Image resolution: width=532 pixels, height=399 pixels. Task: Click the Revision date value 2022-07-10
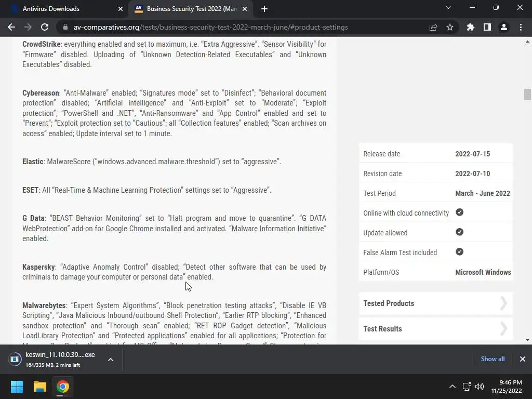[473, 174]
